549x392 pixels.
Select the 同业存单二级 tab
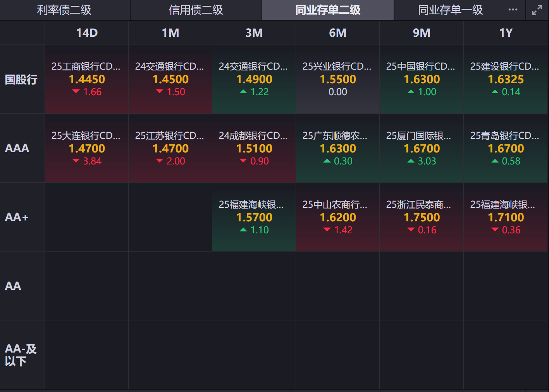328,10
